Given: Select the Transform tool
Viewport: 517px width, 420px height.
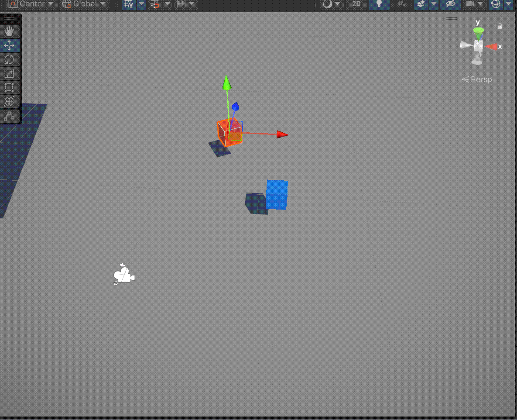Looking at the screenshot, I should click(x=9, y=101).
